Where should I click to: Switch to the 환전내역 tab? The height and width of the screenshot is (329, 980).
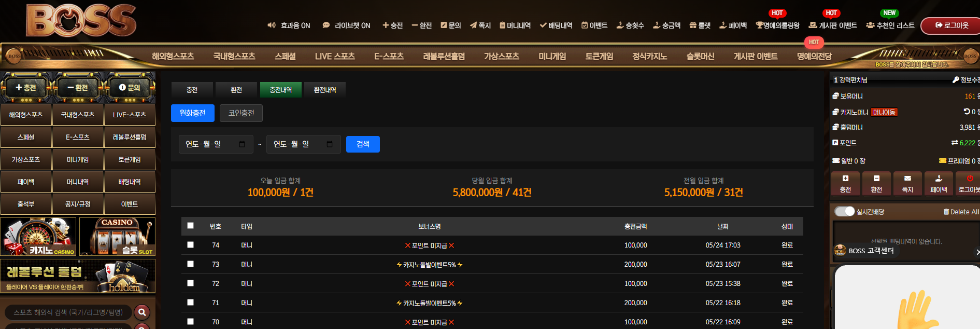click(325, 90)
